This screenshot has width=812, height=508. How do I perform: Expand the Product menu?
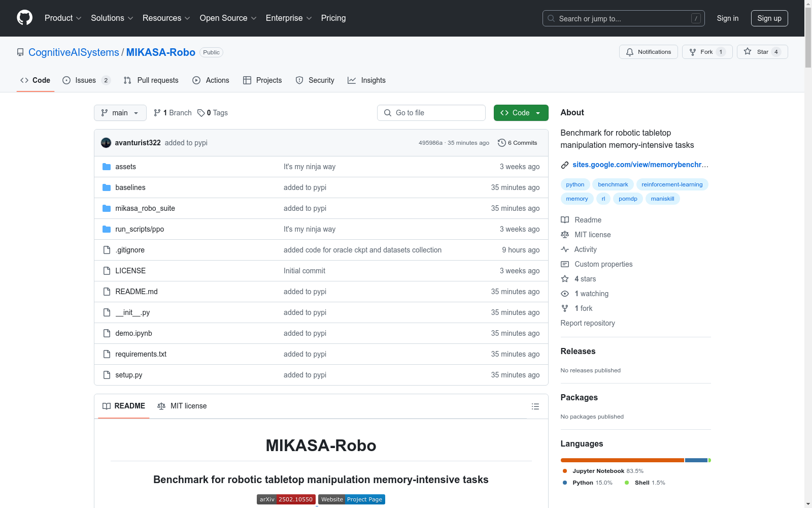[63, 18]
